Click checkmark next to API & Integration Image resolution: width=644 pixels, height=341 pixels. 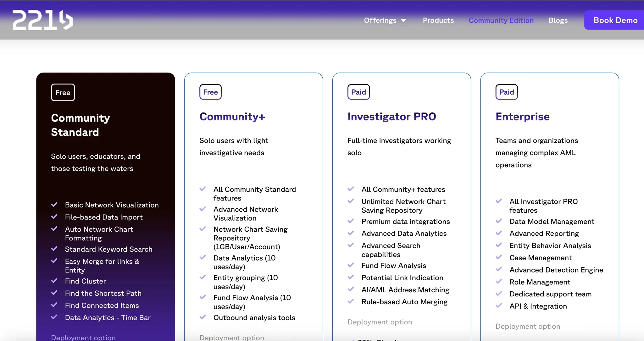pyautogui.click(x=499, y=305)
